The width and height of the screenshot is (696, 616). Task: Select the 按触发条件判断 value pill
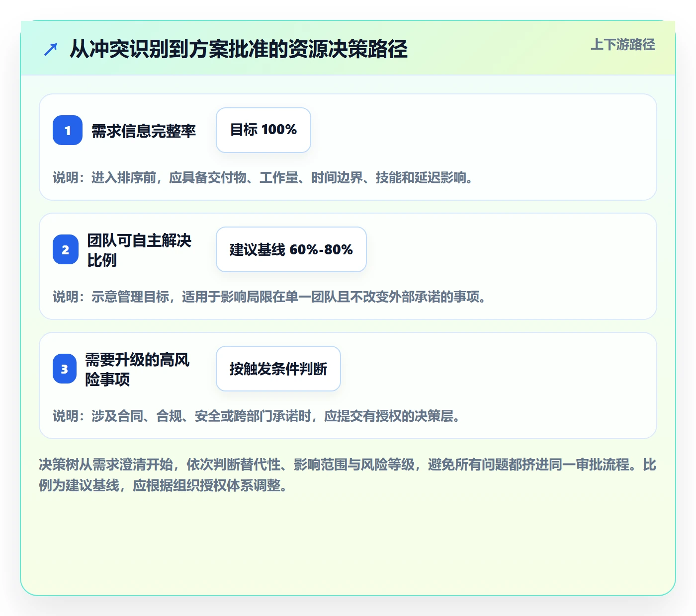[x=278, y=369]
